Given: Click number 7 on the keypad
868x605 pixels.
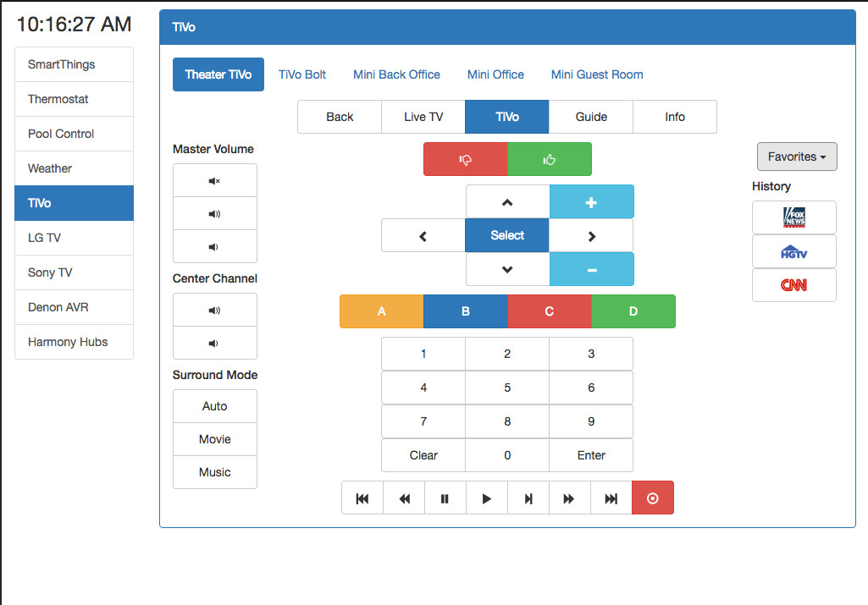Looking at the screenshot, I should point(423,421).
